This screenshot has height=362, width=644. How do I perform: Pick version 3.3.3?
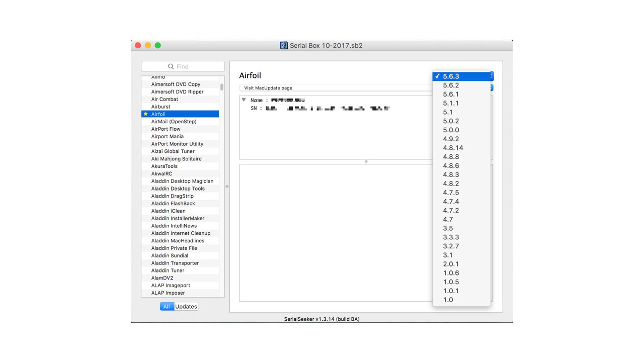[x=461, y=237]
